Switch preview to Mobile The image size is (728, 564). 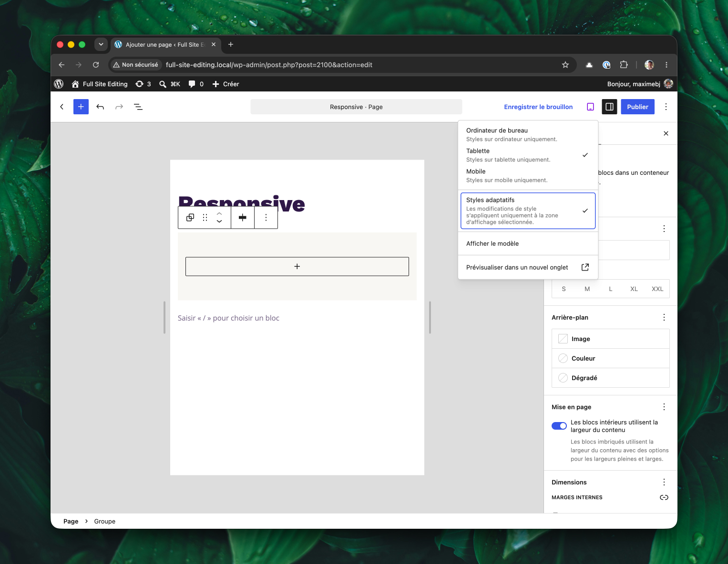pos(528,175)
